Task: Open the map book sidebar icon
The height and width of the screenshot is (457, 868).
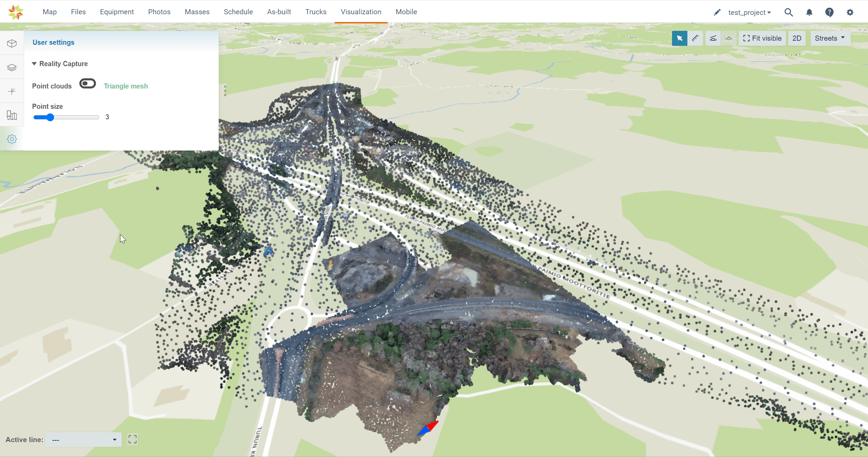Action: coord(12,115)
